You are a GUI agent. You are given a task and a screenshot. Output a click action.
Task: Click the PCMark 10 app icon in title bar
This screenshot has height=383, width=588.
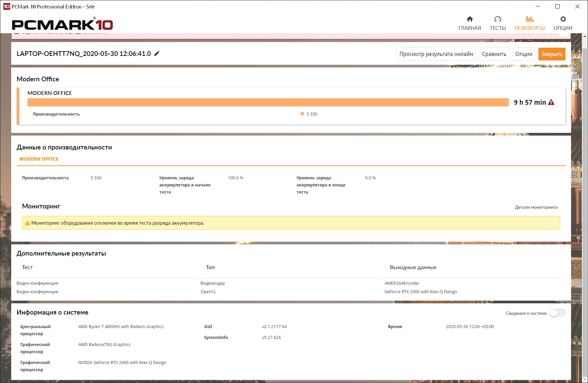coord(6,6)
